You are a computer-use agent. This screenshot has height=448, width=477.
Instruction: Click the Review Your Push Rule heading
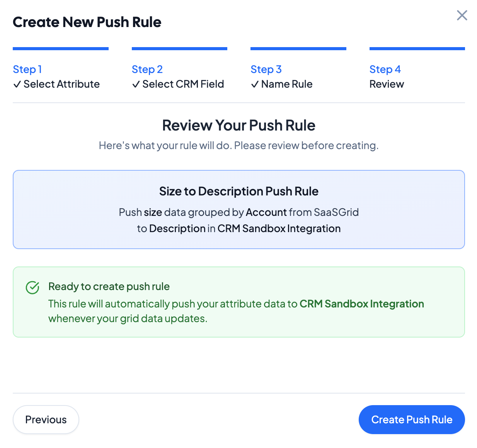click(239, 126)
